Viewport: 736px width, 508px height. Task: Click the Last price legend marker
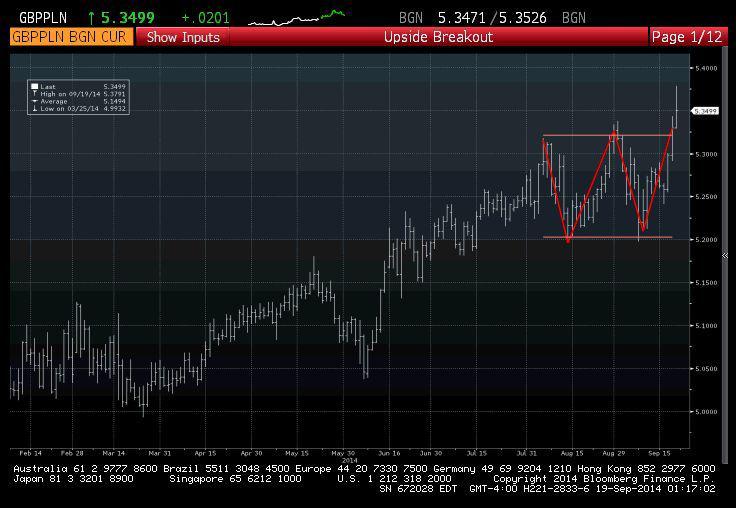(35, 87)
